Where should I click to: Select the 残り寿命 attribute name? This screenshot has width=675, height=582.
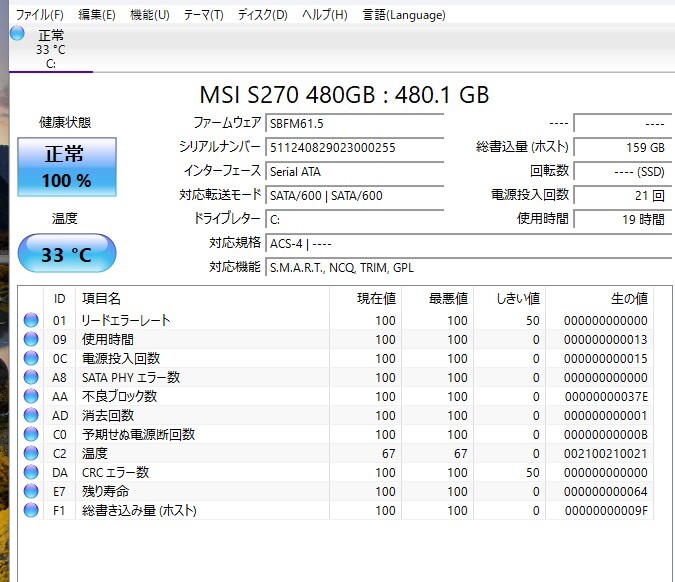tap(105, 491)
